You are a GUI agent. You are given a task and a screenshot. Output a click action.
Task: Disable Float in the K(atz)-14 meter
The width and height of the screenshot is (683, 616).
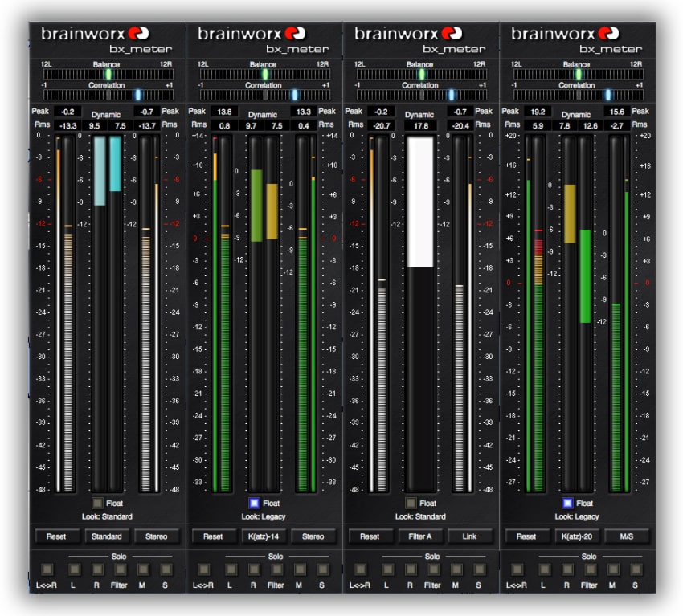pos(254,503)
